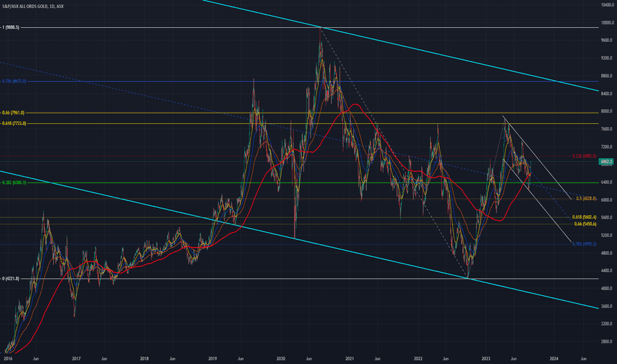
Task: Click the 2019 label on time axis
Action: [x=213, y=359]
